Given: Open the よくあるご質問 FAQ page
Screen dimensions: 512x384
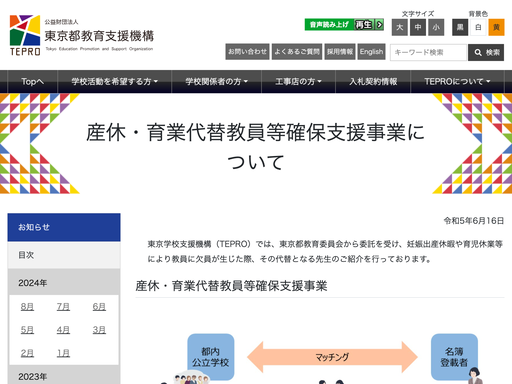Looking at the screenshot, I should click(297, 52).
